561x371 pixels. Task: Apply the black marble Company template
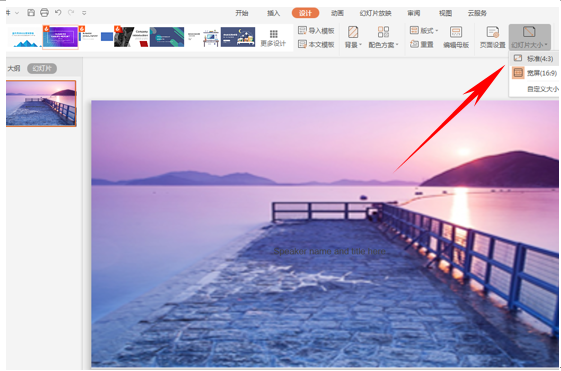coord(131,37)
